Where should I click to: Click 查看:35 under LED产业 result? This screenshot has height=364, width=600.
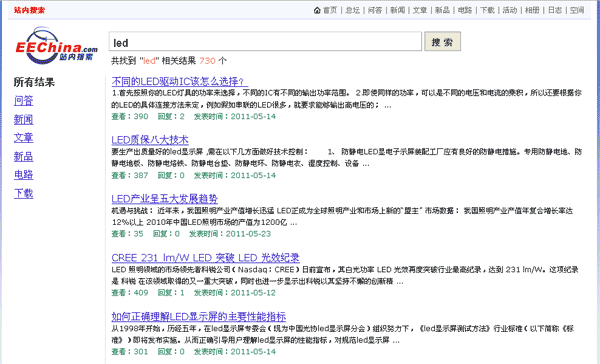[x=127, y=234]
